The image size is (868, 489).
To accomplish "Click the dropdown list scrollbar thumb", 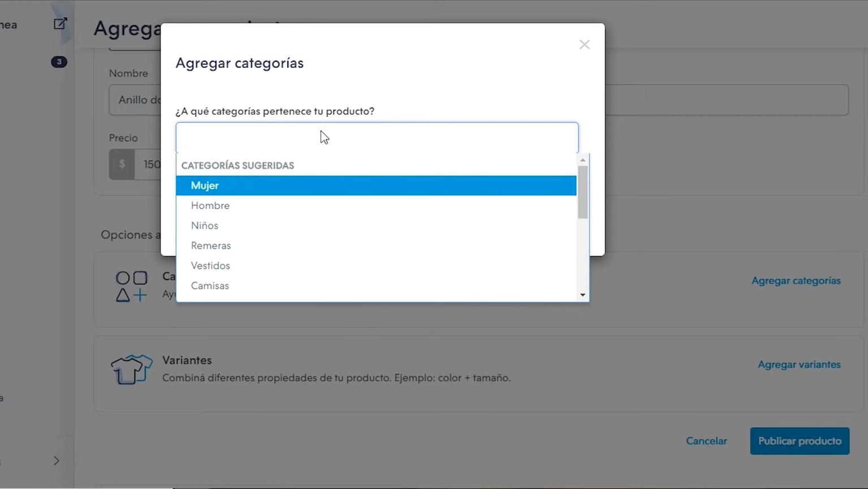I will [582, 192].
